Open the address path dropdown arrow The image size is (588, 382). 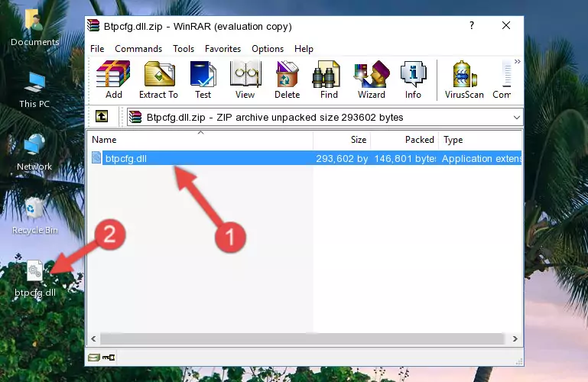516,118
